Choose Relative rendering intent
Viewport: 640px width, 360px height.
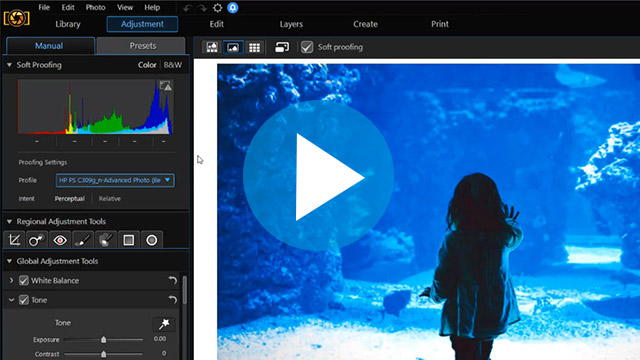coord(109,199)
